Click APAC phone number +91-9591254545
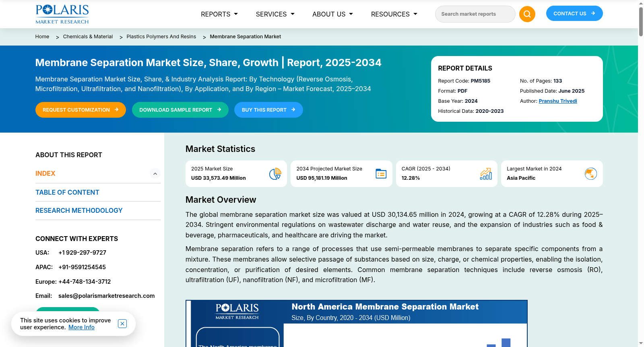Screen dimensions: 644x347 [82, 267]
